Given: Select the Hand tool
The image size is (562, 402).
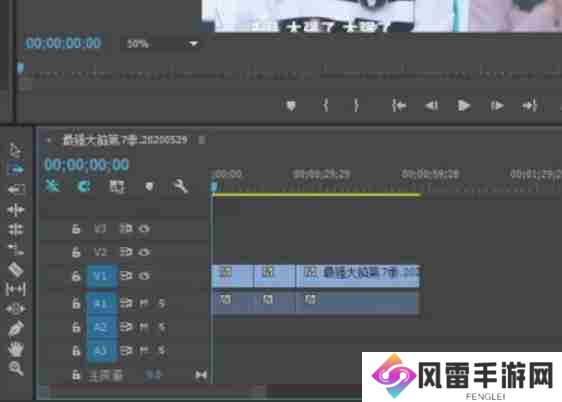Looking at the screenshot, I should [x=16, y=349].
